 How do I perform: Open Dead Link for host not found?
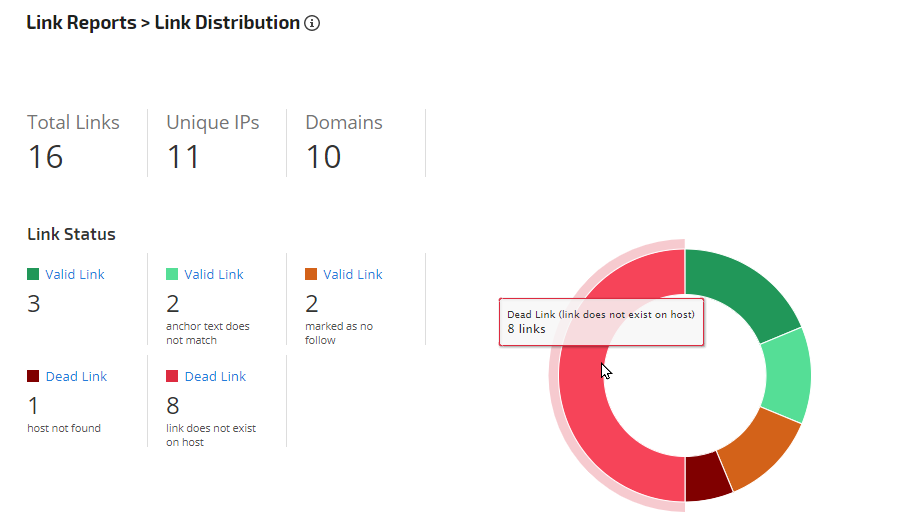76,376
